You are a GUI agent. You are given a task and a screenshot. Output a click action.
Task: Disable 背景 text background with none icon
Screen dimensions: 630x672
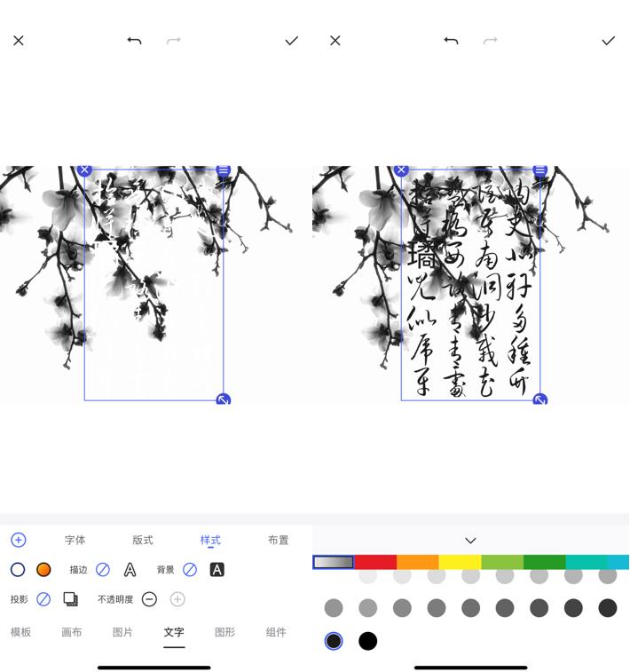[x=190, y=570]
